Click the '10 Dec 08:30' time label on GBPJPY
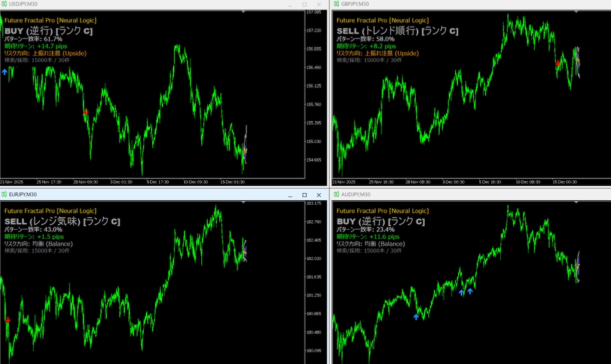This screenshot has width=611, height=364. click(528, 182)
